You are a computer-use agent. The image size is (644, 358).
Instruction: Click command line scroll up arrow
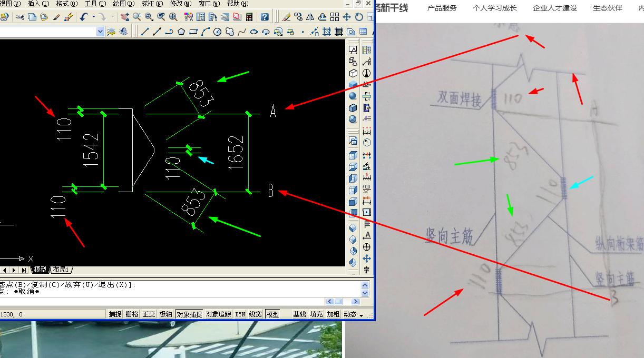point(365,285)
